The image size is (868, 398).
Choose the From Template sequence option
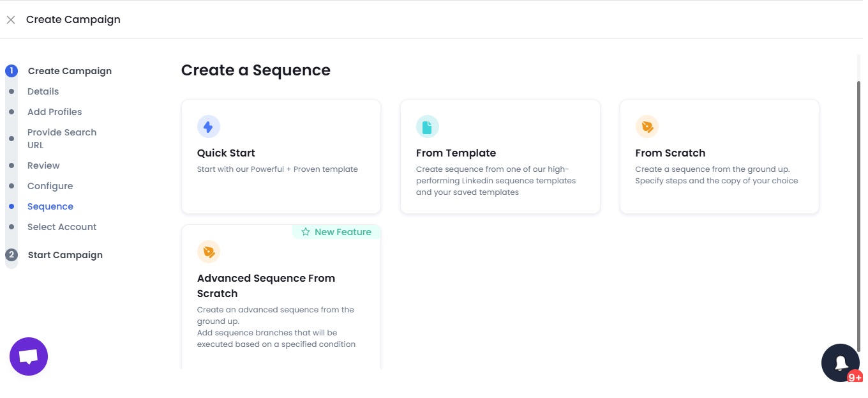click(500, 157)
